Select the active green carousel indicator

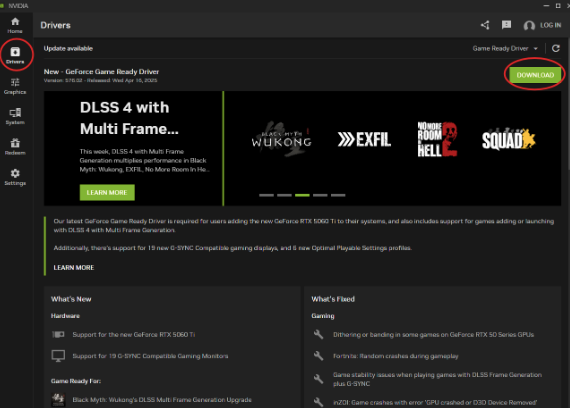(x=302, y=195)
